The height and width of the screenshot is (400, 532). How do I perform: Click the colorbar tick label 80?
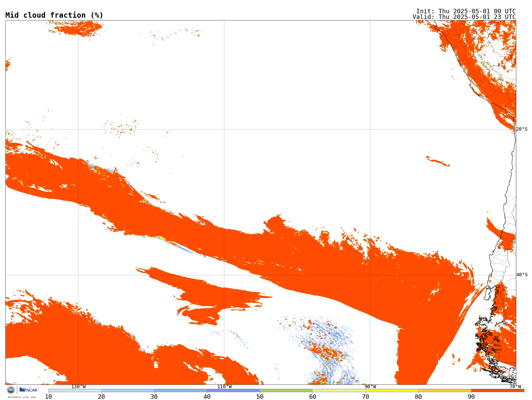click(418, 397)
